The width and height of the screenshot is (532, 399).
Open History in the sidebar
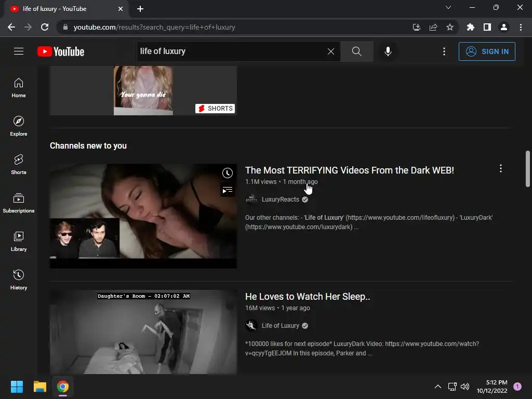(x=19, y=280)
